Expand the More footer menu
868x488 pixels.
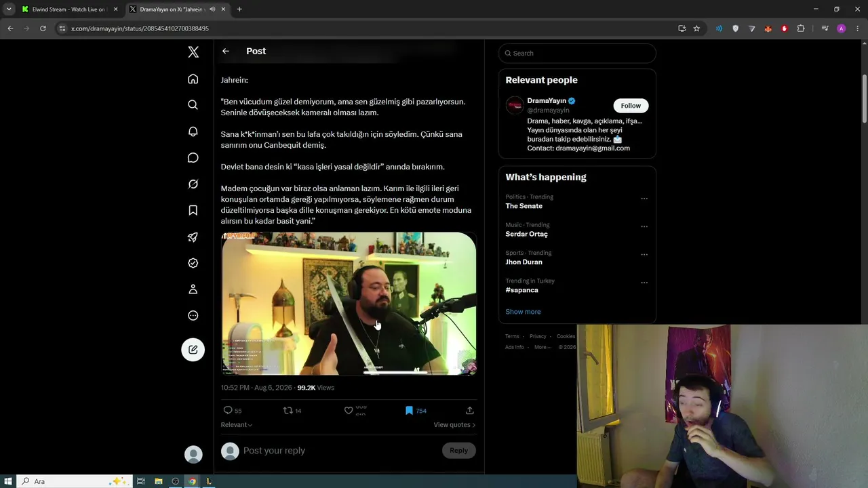click(x=542, y=347)
